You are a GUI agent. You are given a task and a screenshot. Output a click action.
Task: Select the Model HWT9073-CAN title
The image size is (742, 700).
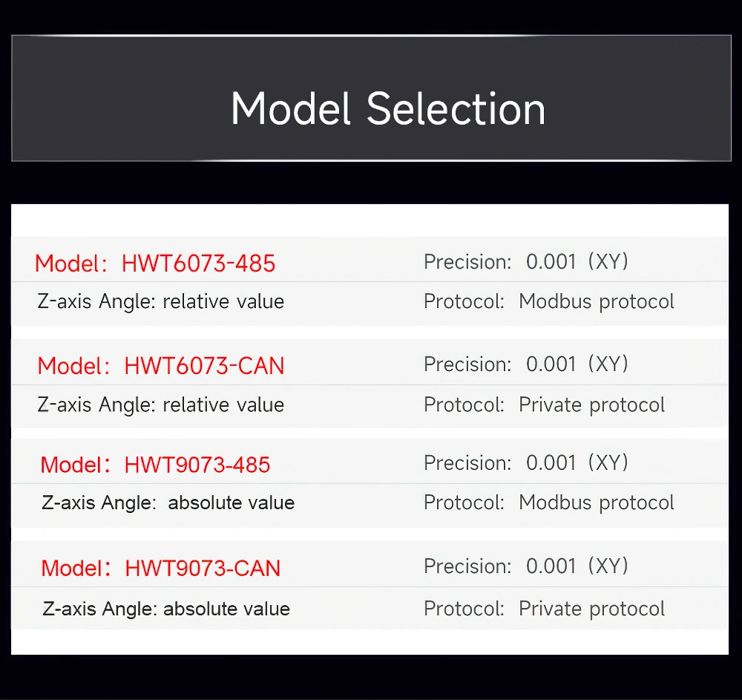161,568
